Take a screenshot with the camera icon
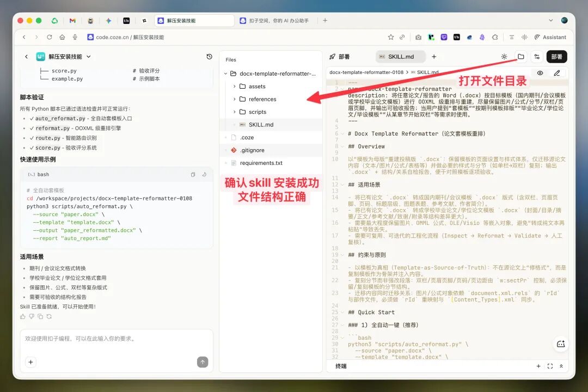Image resolution: width=588 pixels, height=392 pixels. click(418, 37)
